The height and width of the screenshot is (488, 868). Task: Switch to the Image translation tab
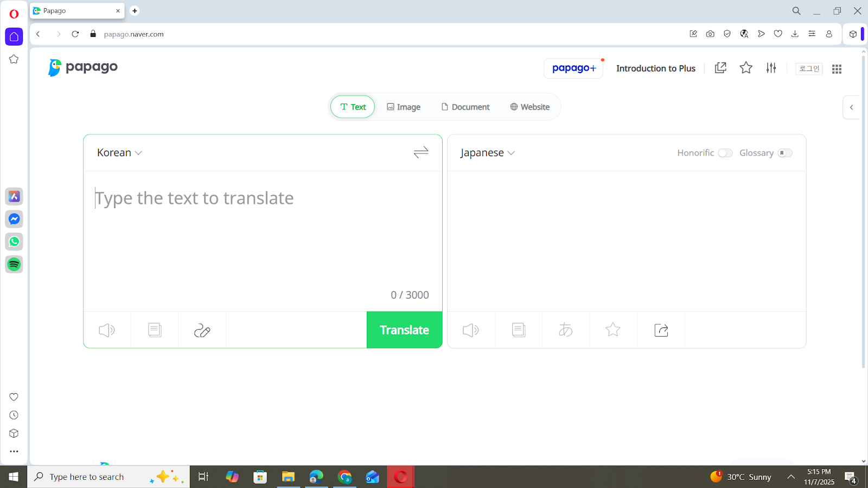[x=404, y=107]
